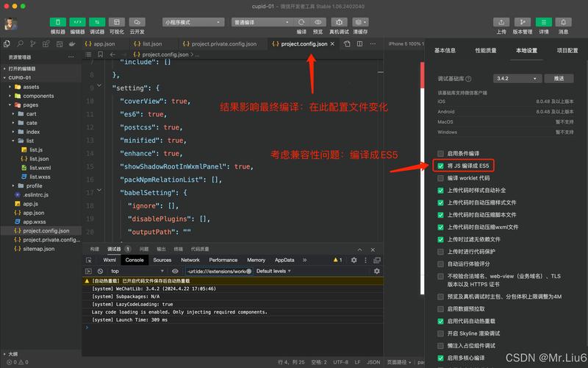Toggle the 编辑器 editor button
The image size is (588, 368).
[77, 22]
